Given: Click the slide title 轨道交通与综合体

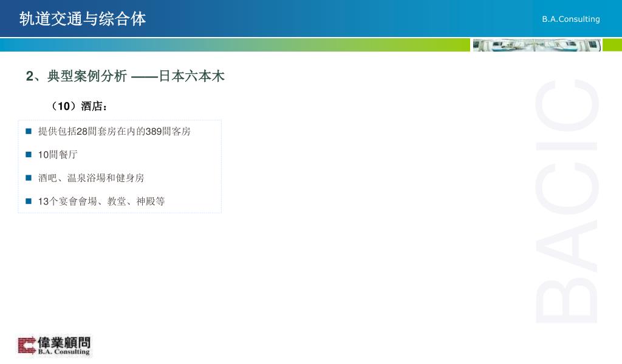Looking at the screenshot, I should pyautogui.click(x=83, y=19).
